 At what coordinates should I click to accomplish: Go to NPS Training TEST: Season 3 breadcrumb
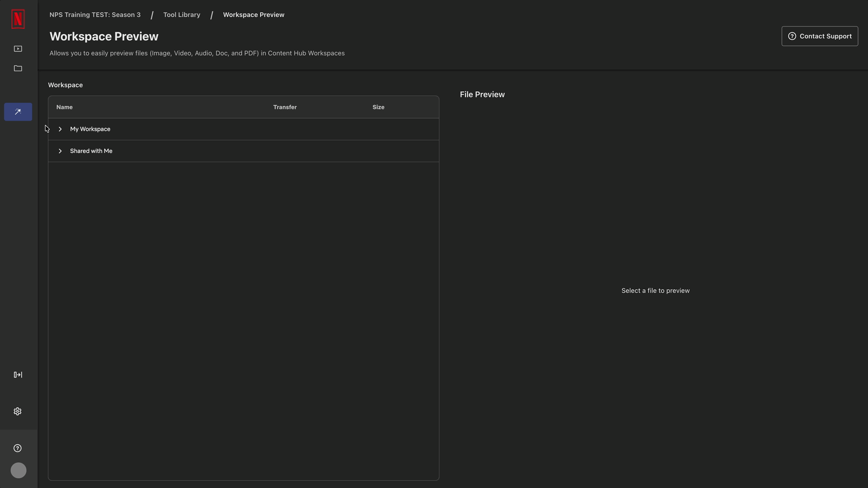pyautogui.click(x=95, y=15)
